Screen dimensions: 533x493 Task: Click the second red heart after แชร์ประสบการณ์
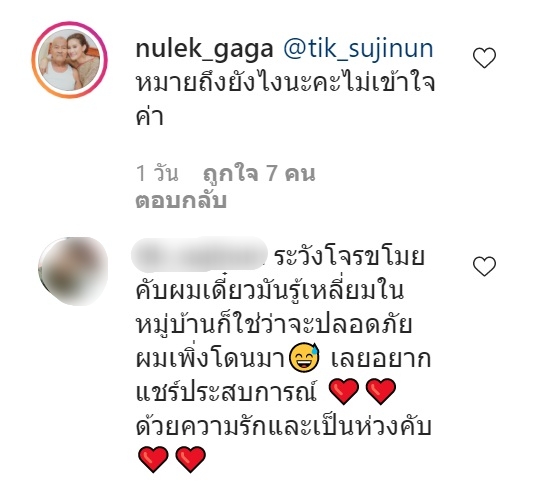(x=381, y=391)
